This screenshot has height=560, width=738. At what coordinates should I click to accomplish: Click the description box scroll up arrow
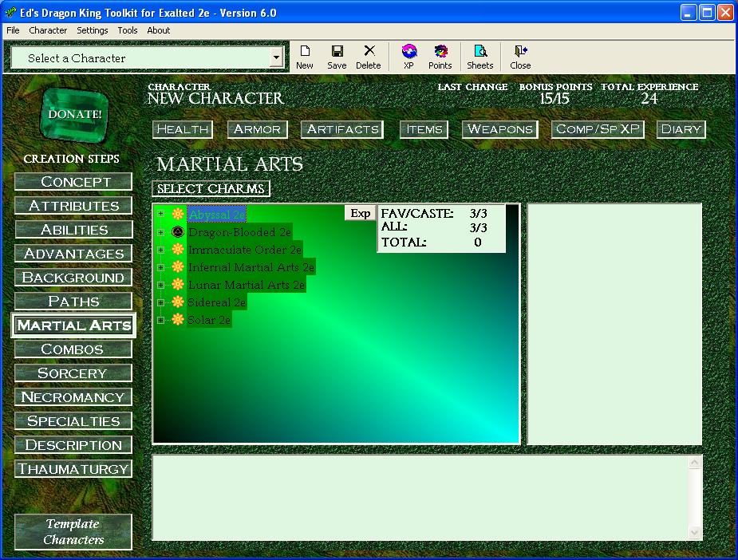tap(695, 463)
